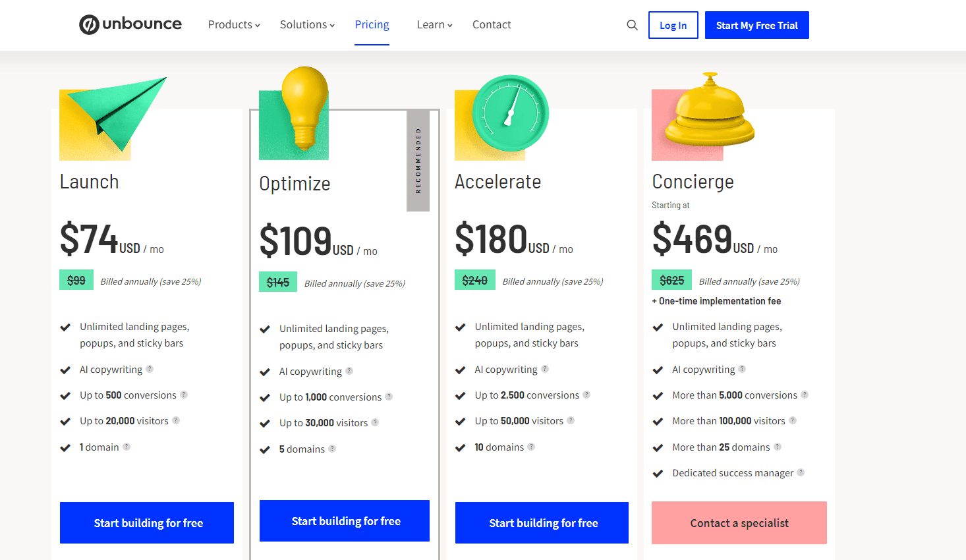
Task: Click Contact a specialist button
Action: pos(739,522)
